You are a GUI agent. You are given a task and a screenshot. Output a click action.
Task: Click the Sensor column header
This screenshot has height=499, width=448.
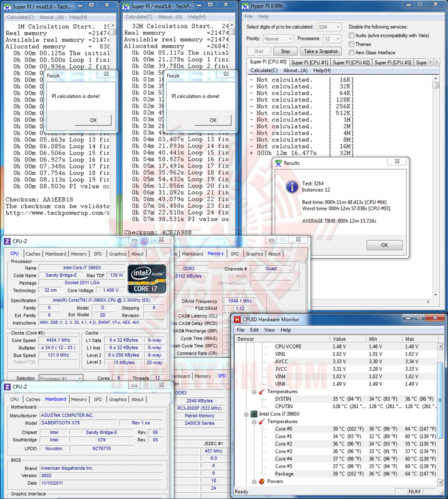point(282,339)
